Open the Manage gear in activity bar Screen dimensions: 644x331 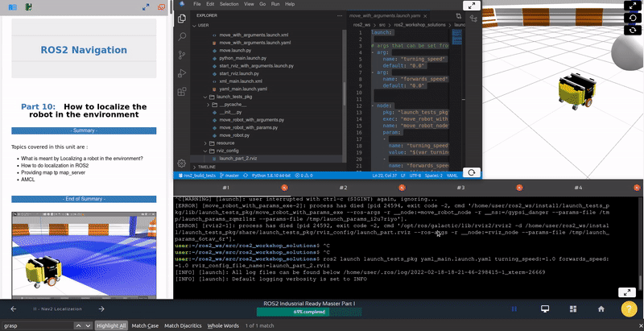pyautogui.click(x=182, y=163)
